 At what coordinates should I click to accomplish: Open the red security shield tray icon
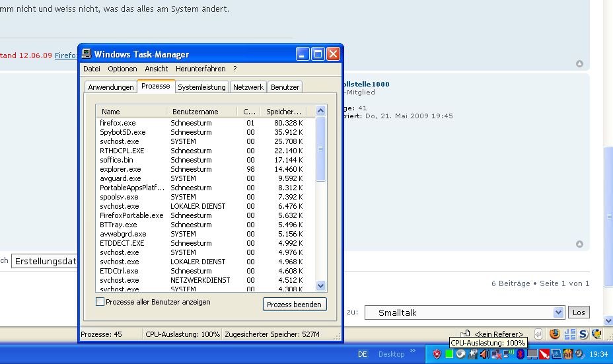[x=437, y=354]
